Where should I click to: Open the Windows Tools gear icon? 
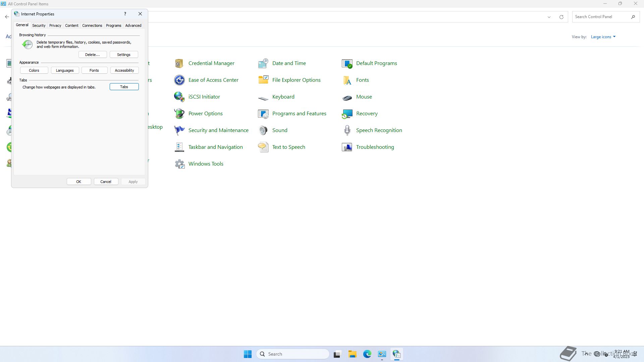(x=179, y=164)
